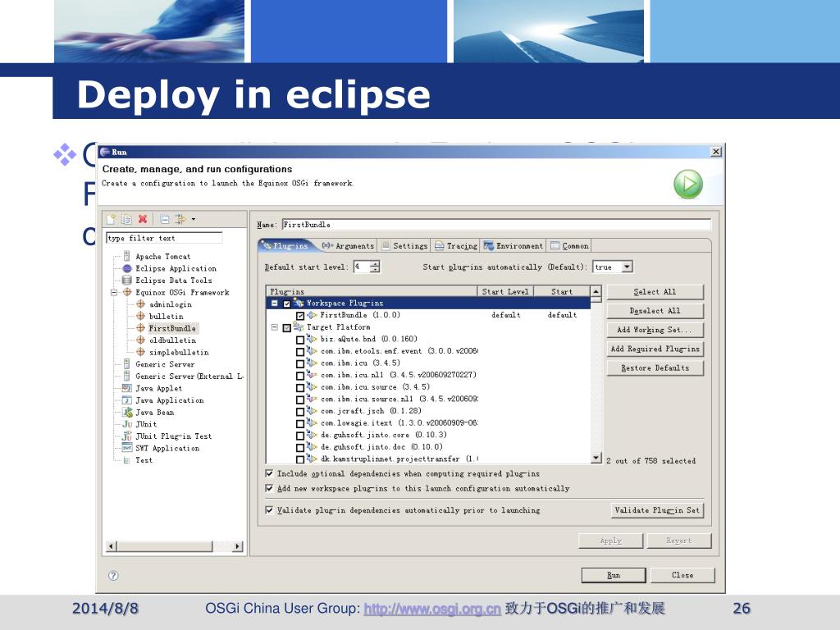The image size is (840, 630).
Task: Open the filter configurations icon
Action: point(180,219)
